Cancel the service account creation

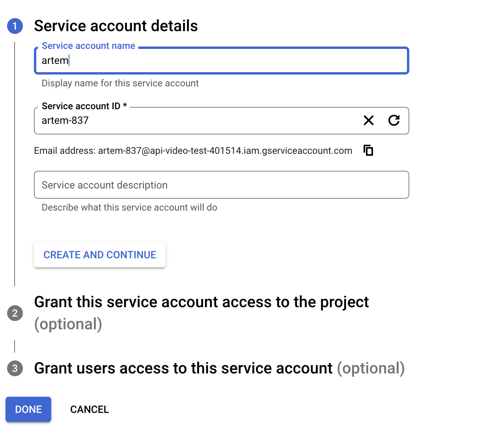click(90, 409)
